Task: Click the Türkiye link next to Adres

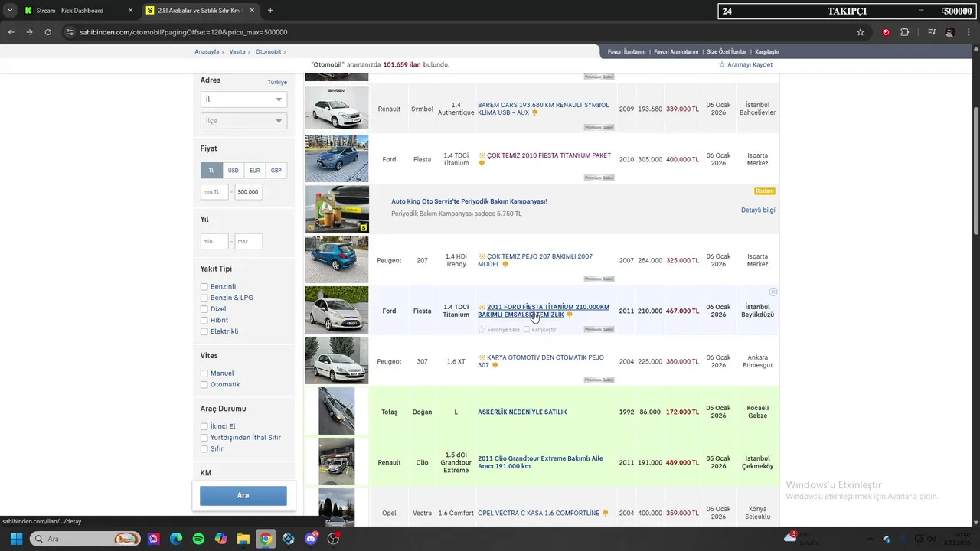Action: coord(277,83)
